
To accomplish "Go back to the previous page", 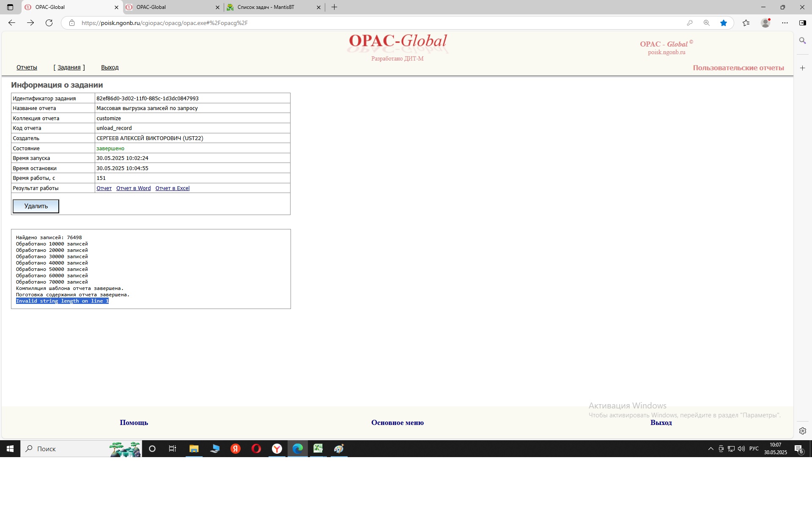I will tap(12, 23).
